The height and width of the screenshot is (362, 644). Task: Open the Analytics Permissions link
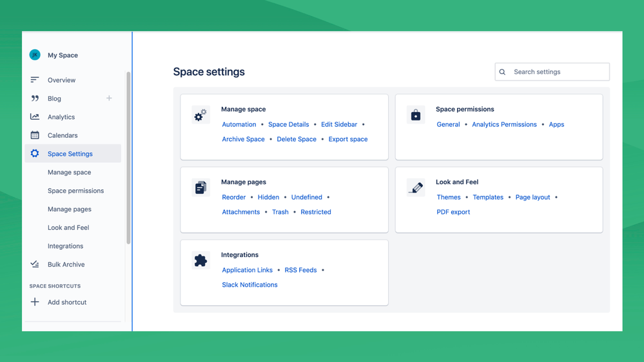click(x=504, y=124)
